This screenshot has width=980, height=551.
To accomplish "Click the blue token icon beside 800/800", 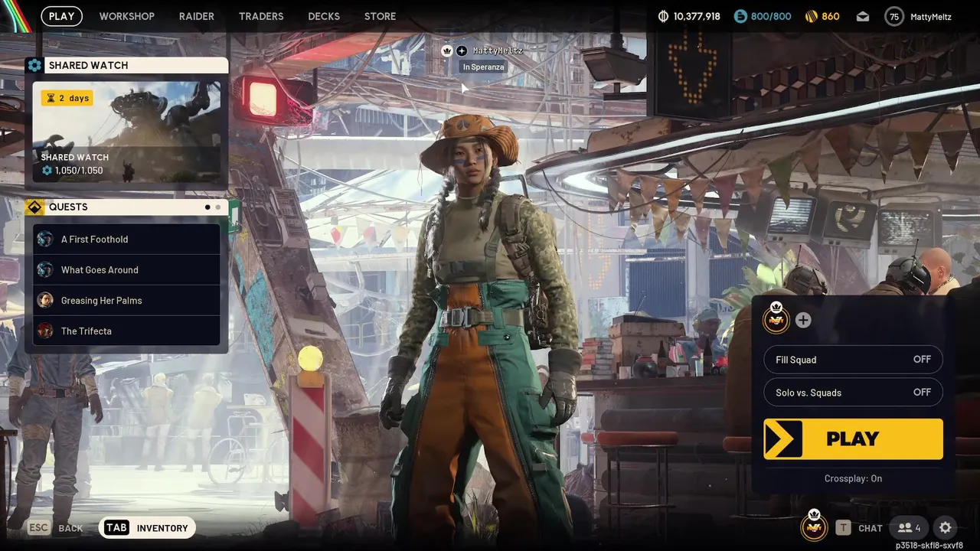I will pos(740,16).
